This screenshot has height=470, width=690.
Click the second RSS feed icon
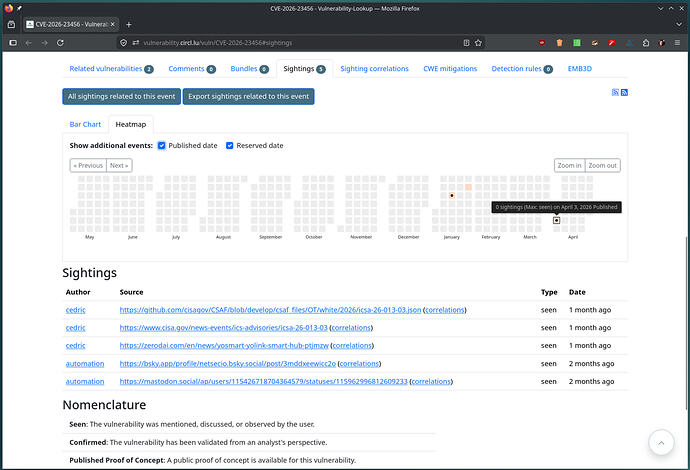tap(624, 92)
